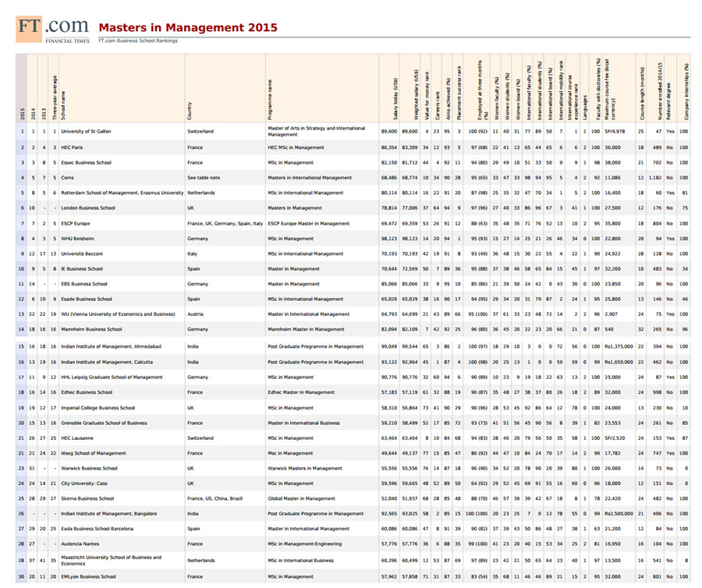Select 'Eada Business School Barcelona'
702x588 pixels.
pos(97,529)
